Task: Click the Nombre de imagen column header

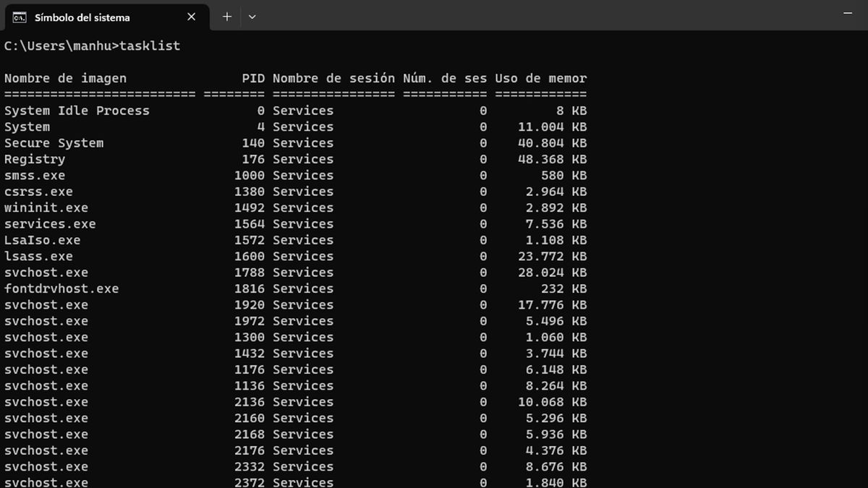Action: 66,78
